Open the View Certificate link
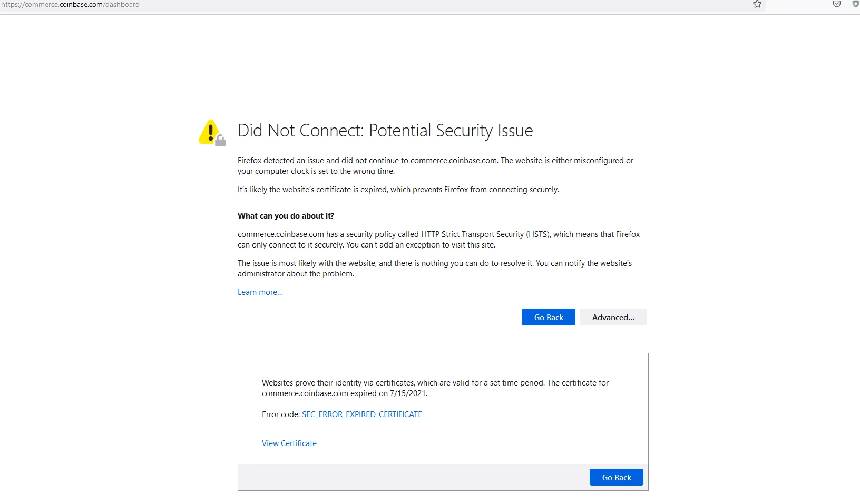The width and height of the screenshot is (860, 504). [x=289, y=443]
